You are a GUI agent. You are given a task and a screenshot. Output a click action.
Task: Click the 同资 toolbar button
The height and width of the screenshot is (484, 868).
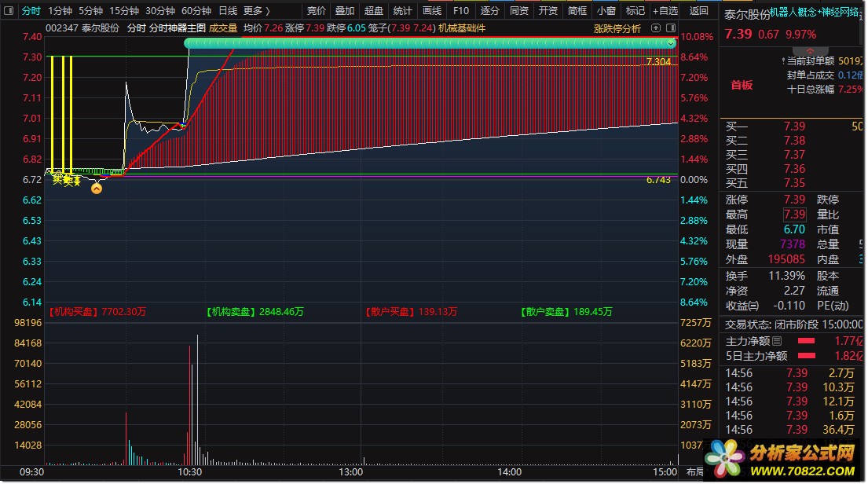(518, 10)
